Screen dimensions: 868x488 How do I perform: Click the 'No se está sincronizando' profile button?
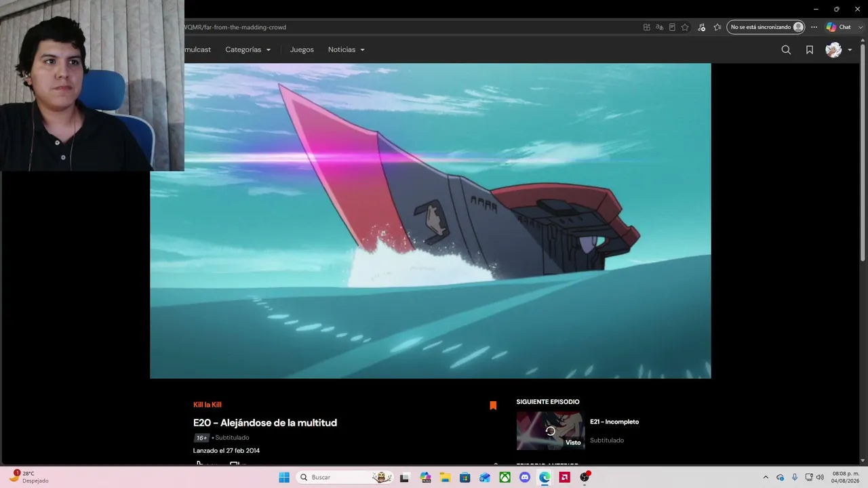pos(766,27)
